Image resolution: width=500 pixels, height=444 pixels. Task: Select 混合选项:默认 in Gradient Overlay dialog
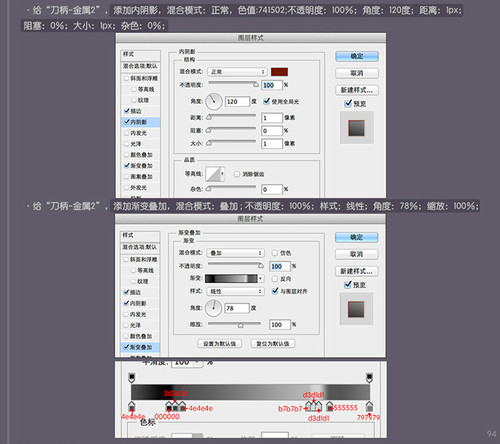click(x=140, y=247)
